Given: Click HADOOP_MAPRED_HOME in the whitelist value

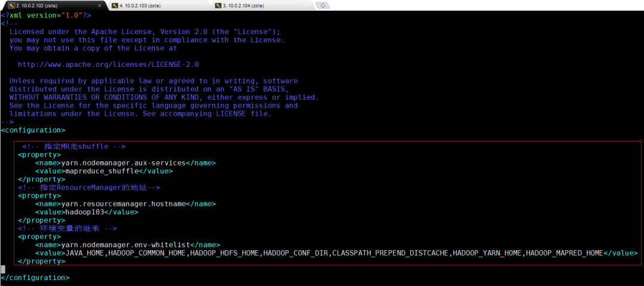Looking at the screenshot, I should pos(565,253).
